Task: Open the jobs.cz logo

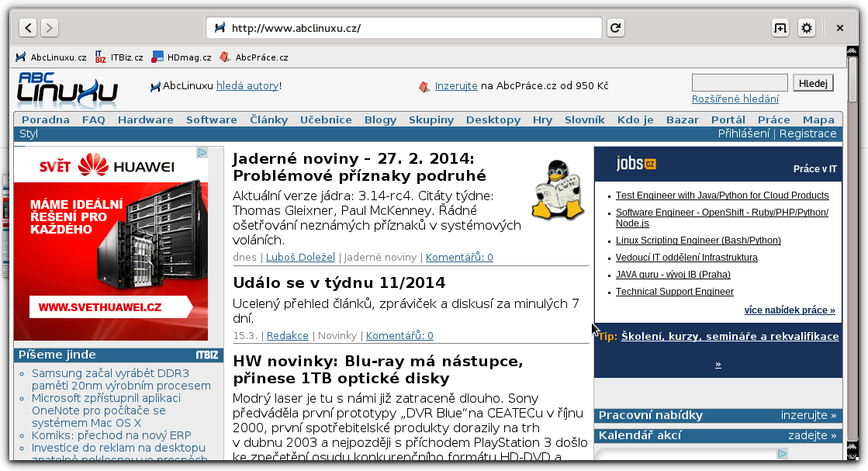Action: pyautogui.click(x=636, y=163)
